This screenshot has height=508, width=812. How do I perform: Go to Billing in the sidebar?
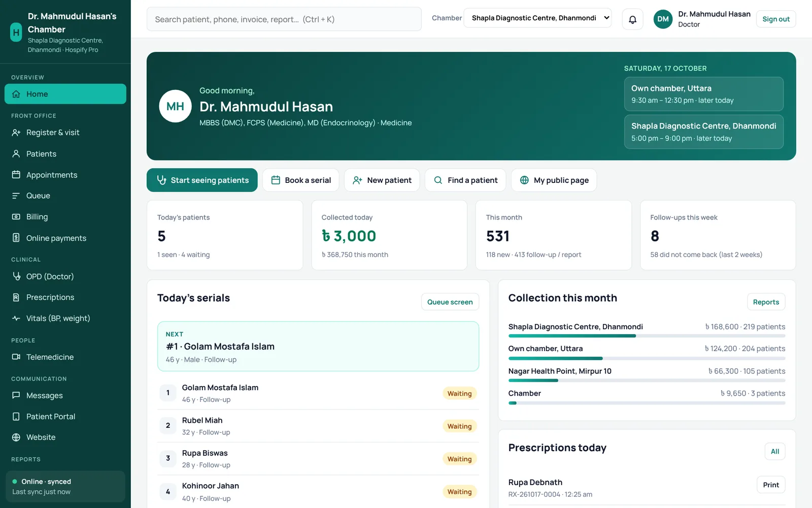point(65,217)
